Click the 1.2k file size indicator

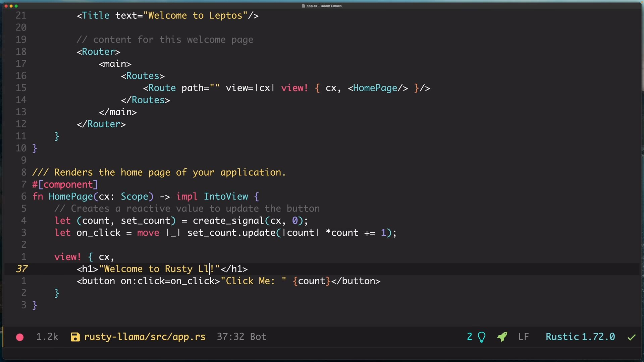click(47, 337)
